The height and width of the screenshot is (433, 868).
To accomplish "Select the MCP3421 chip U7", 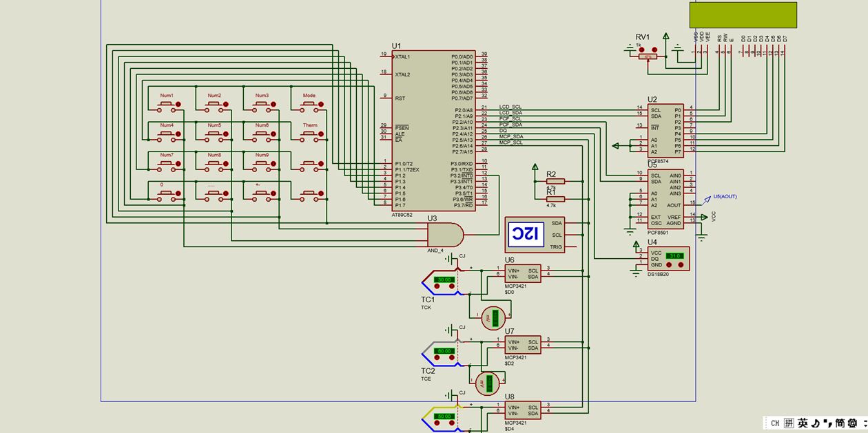I will [x=523, y=345].
